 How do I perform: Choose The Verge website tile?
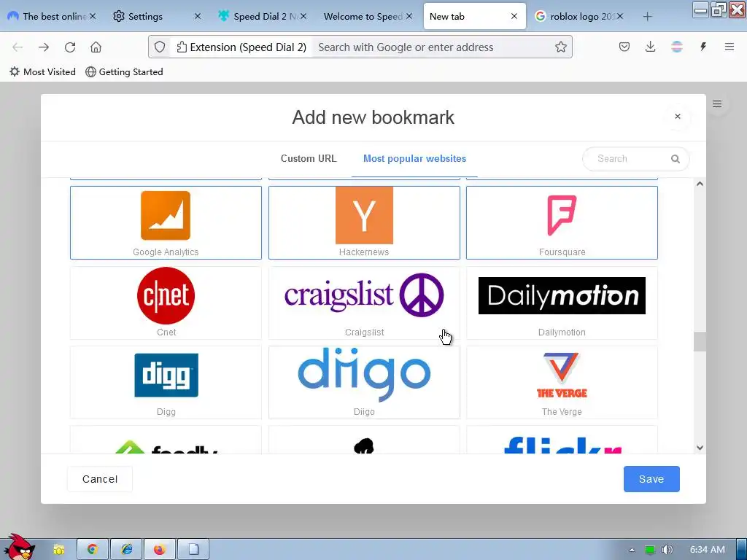562,382
